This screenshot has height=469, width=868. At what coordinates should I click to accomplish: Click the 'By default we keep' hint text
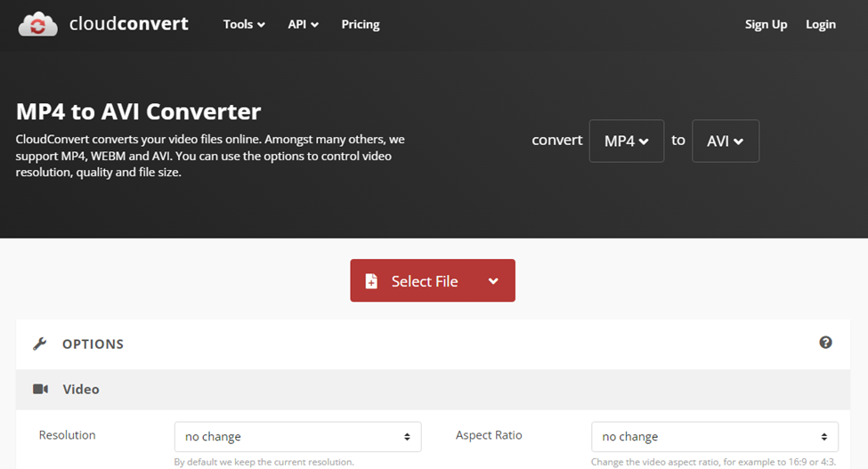coord(264,462)
